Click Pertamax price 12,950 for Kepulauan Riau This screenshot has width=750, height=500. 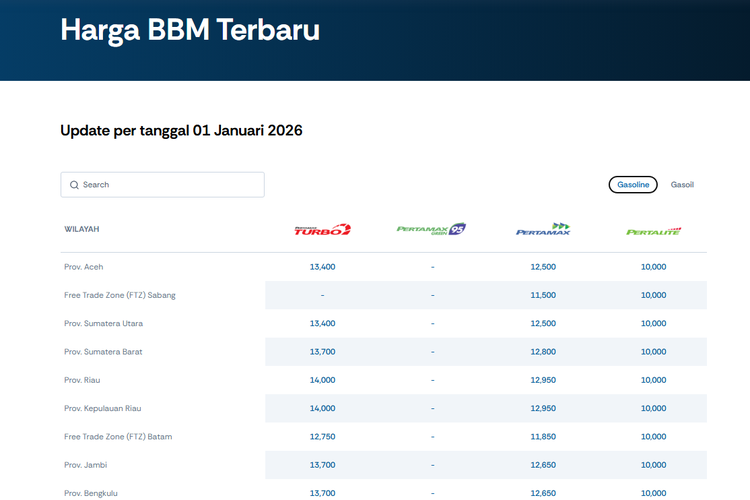pos(543,408)
